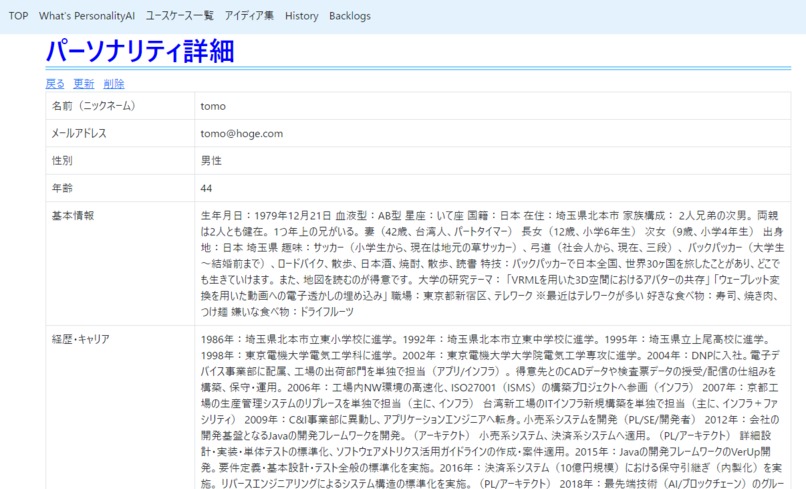This screenshot has width=806, height=489.
Task: Open the Backlogs menu item
Action: point(350,16)
